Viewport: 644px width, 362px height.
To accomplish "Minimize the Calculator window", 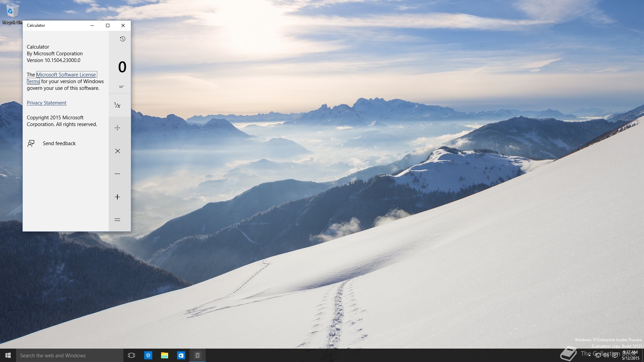I will tap(92, 25).
